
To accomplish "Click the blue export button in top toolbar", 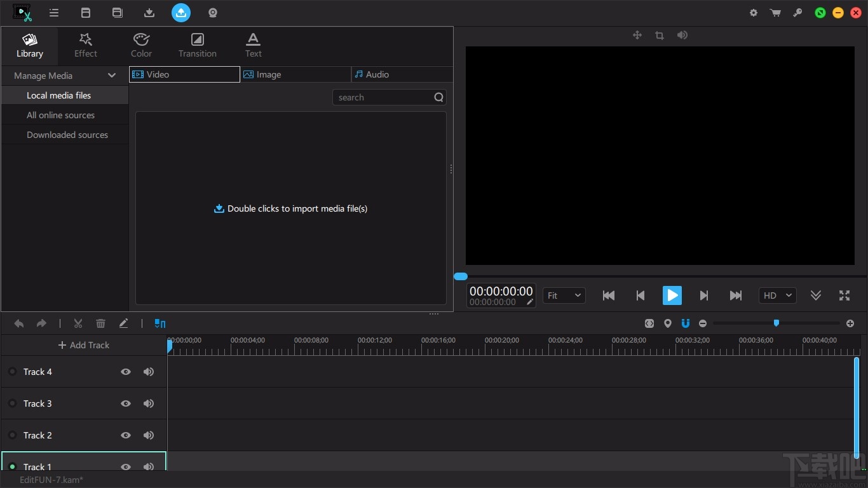I will [181, 13].
